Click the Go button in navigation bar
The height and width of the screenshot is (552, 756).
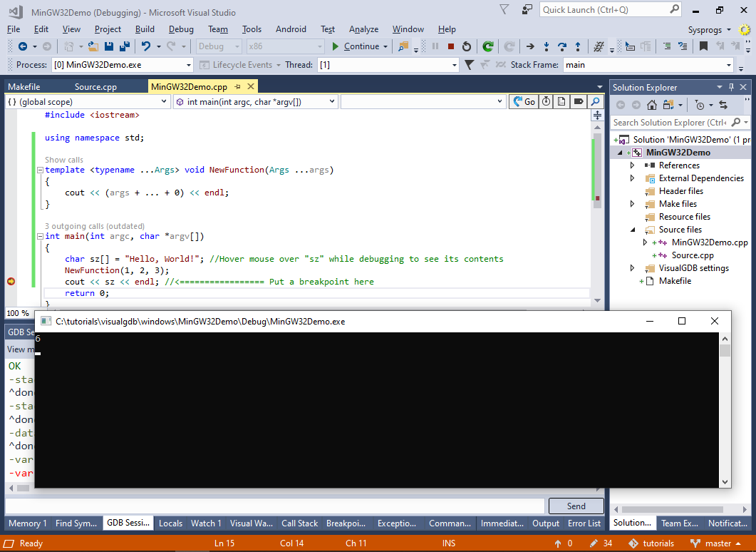[x=524, y=101]
